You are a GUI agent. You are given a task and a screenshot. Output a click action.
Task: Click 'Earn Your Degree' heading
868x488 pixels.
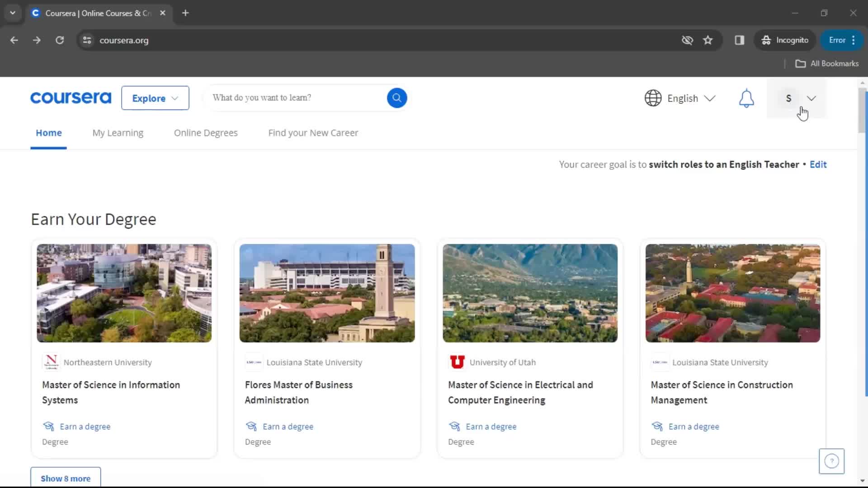[94, 219]
